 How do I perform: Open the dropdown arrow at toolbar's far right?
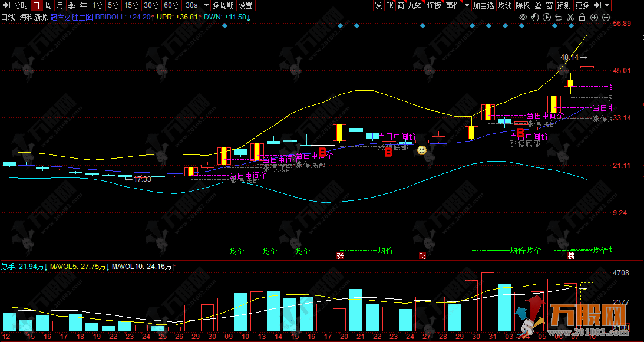[x=607, y=5]
